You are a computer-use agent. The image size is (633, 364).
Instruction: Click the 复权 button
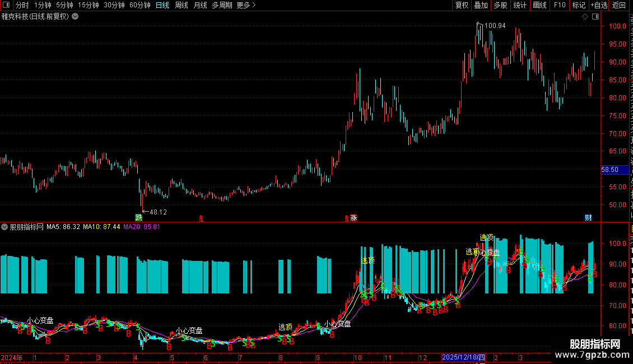point(462,5)
